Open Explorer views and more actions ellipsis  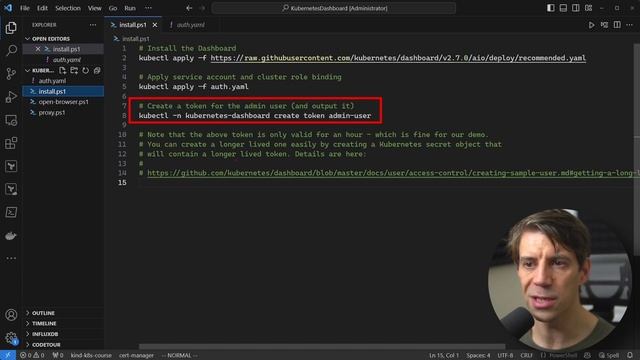tap(93, 25)
